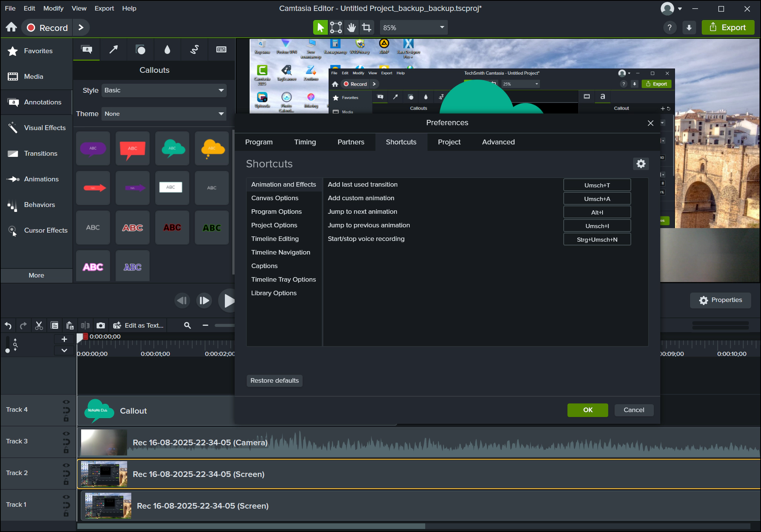Image resolution: width=761 pixels, height=532 pixels.
Task: Undo the last action in timeline toolbar
Action: pyautogui.click(x=8, y=325)
